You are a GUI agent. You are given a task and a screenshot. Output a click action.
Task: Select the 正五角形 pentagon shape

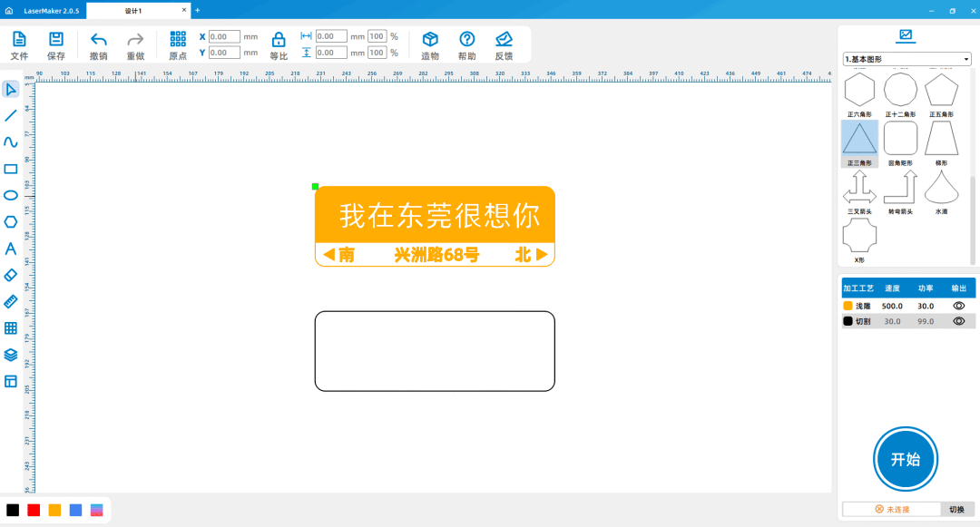point(942,91)
